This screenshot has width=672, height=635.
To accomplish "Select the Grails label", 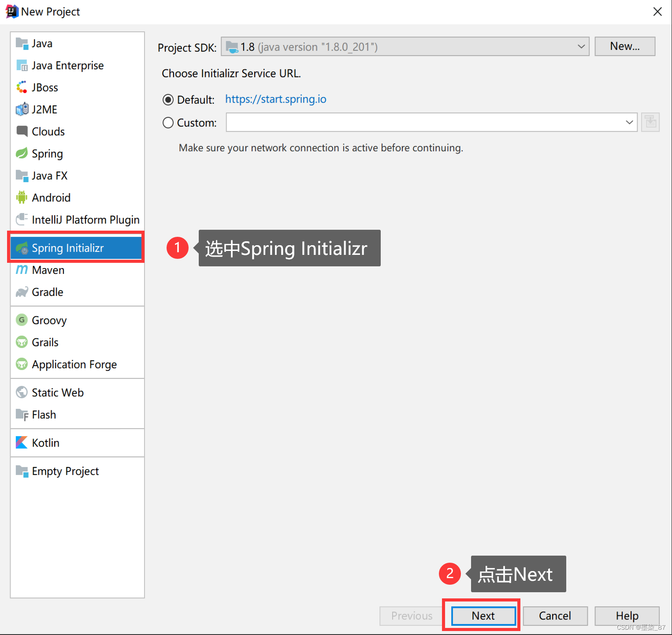I will (45, 343).
